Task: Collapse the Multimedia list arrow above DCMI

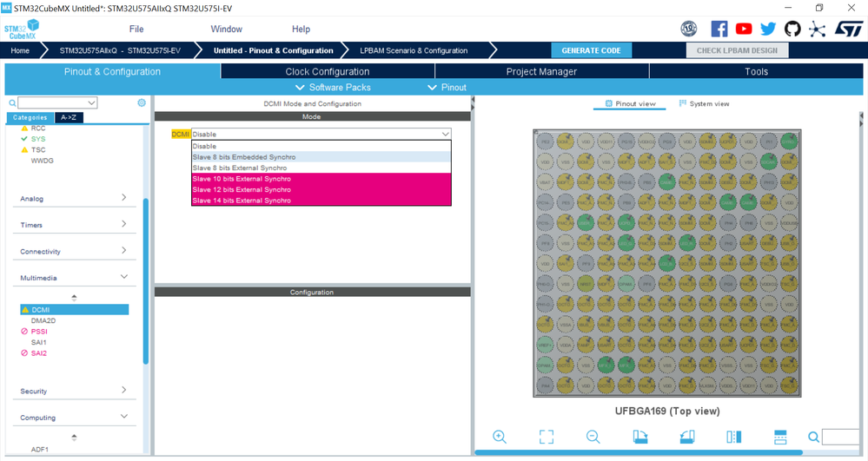Action: (x=74, y=298)
